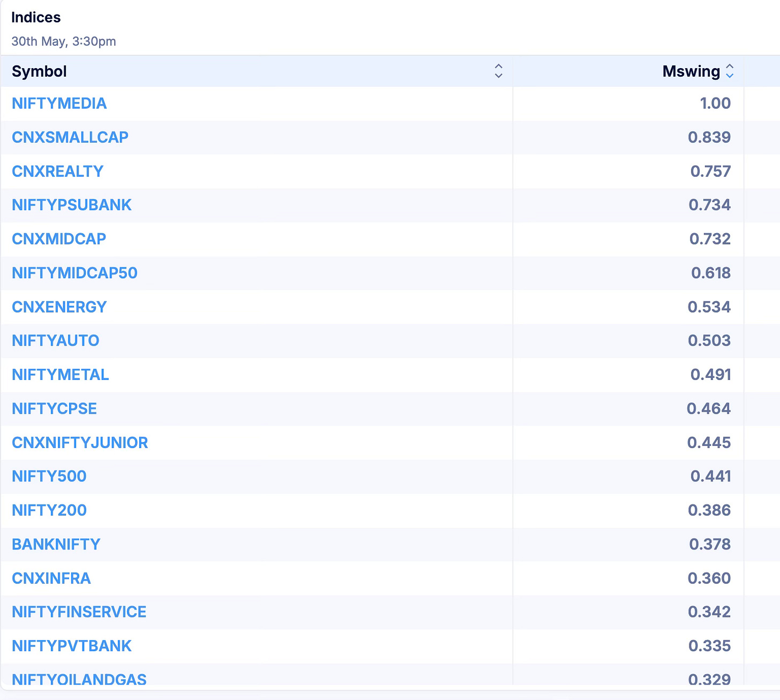The image size is (780, 700).
Task: Select the Mswing value 0.734
Action: (710, 205)
